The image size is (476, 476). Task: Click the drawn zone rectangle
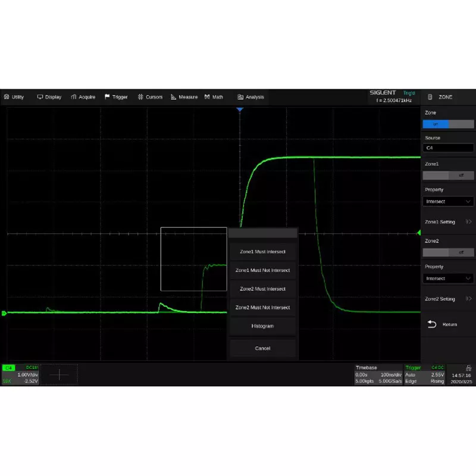tap(194, 259)
